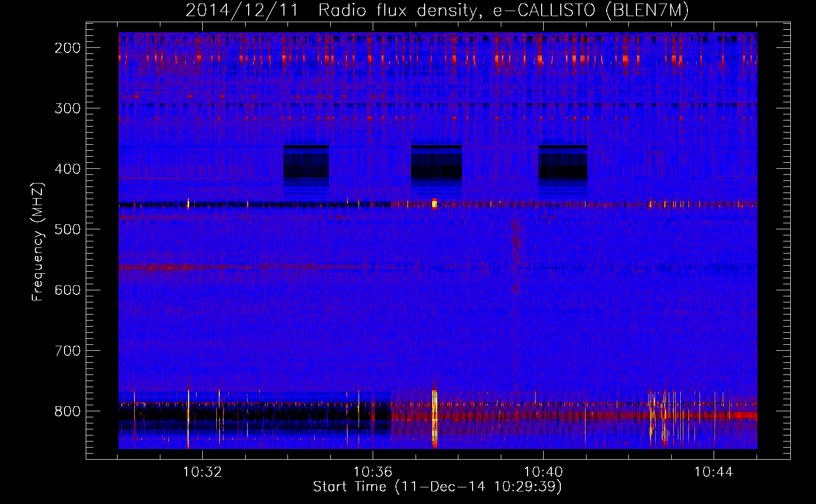Click the 10:40 time tick label
This screenshot has height=504, width=816.
(543, 472)
